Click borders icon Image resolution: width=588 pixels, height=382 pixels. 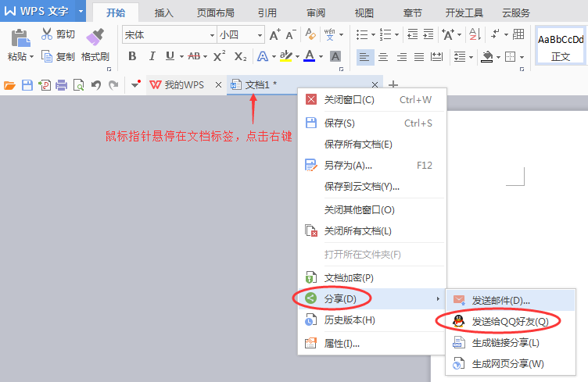[510, 57]
